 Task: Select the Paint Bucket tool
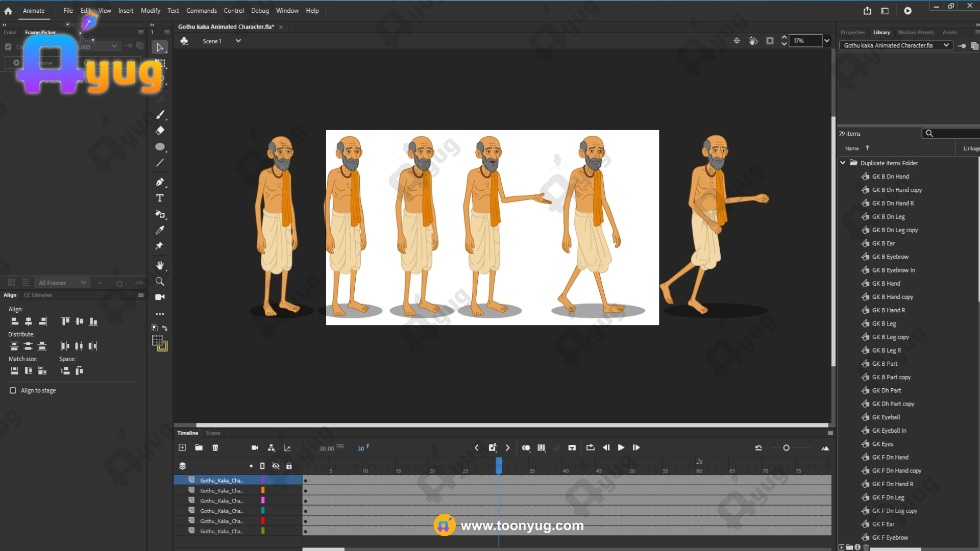(x=160, y=214)
